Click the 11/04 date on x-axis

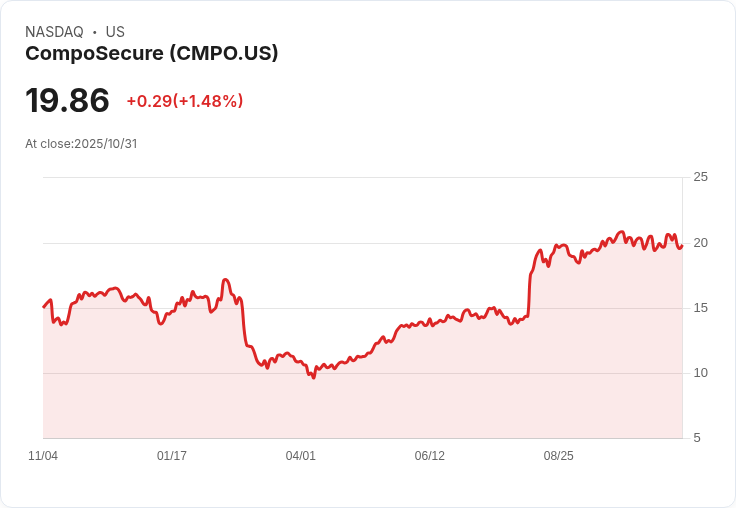(43, 456)
